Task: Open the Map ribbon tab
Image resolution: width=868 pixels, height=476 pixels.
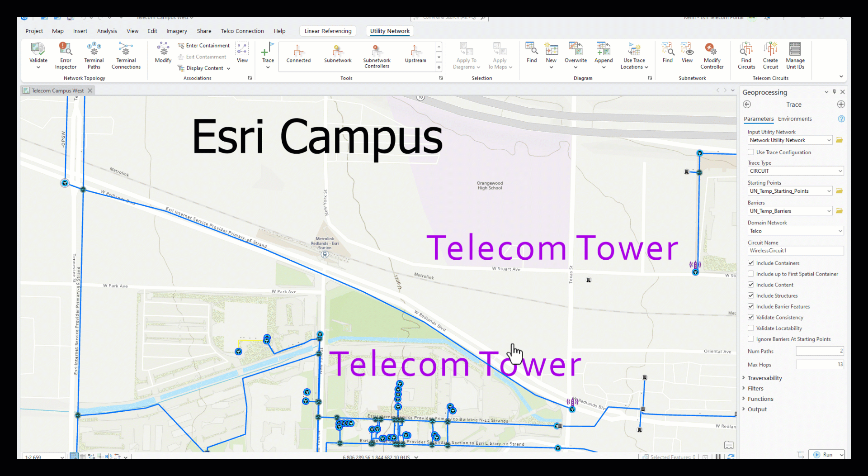Action: tap(58, 31)
